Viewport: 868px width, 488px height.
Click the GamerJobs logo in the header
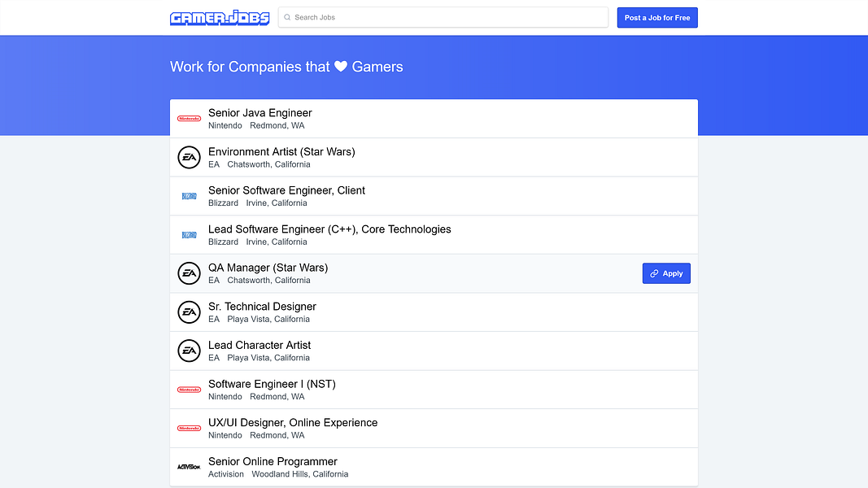220,17
